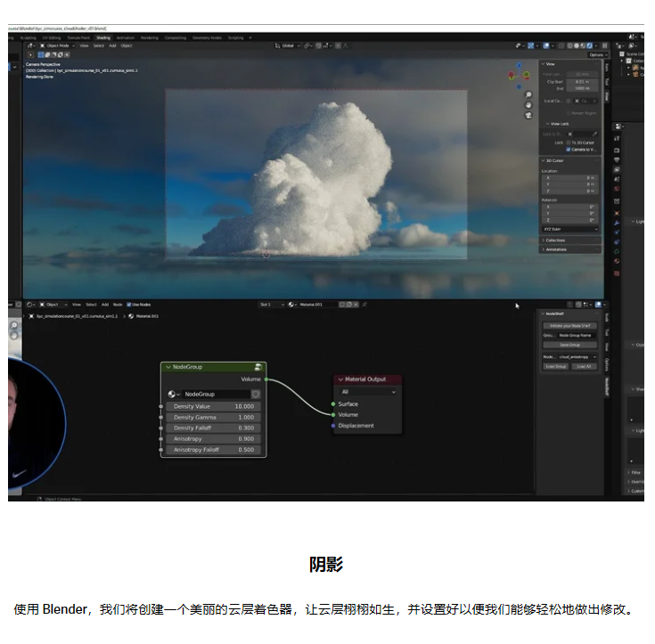Open the XYZ Euler rotation mode dropdown
Viewport: 655px width, 644px height.
(x=570, y=229)
